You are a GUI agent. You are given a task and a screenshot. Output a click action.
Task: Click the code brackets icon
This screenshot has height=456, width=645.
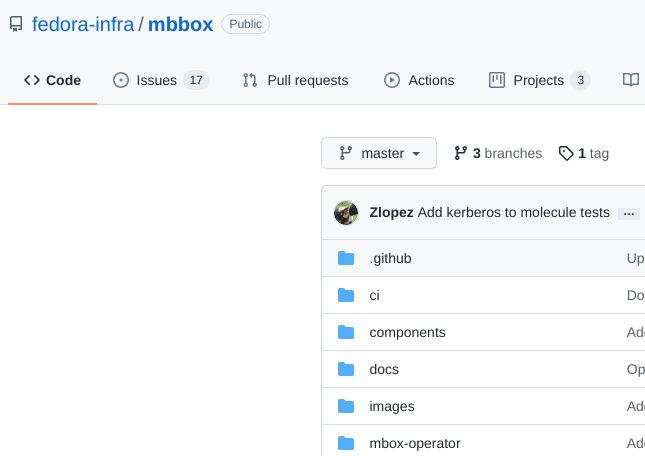(x=32, y=80)
